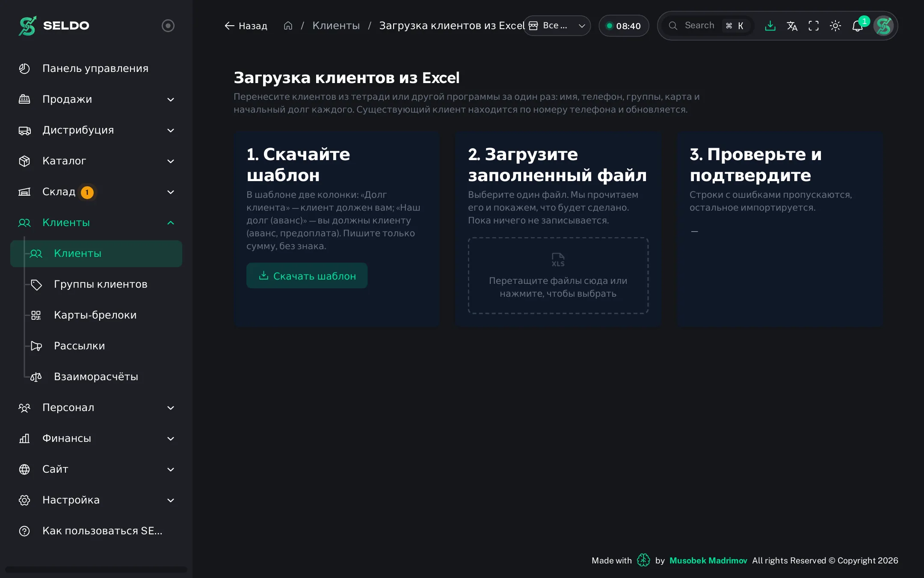Toggle fullscreen mode icon
The width and height of the screenshot is (924, 578).
[x=814, y=26]
